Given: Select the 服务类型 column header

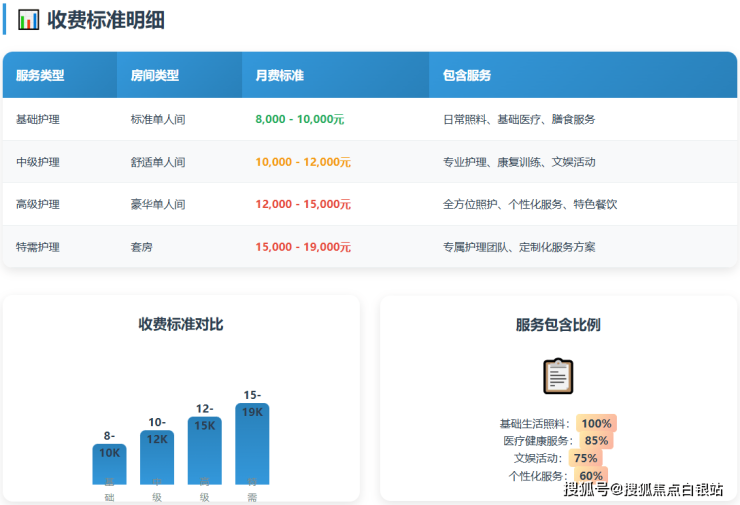Looking at the screenshot, I should [x=40, y=76].
